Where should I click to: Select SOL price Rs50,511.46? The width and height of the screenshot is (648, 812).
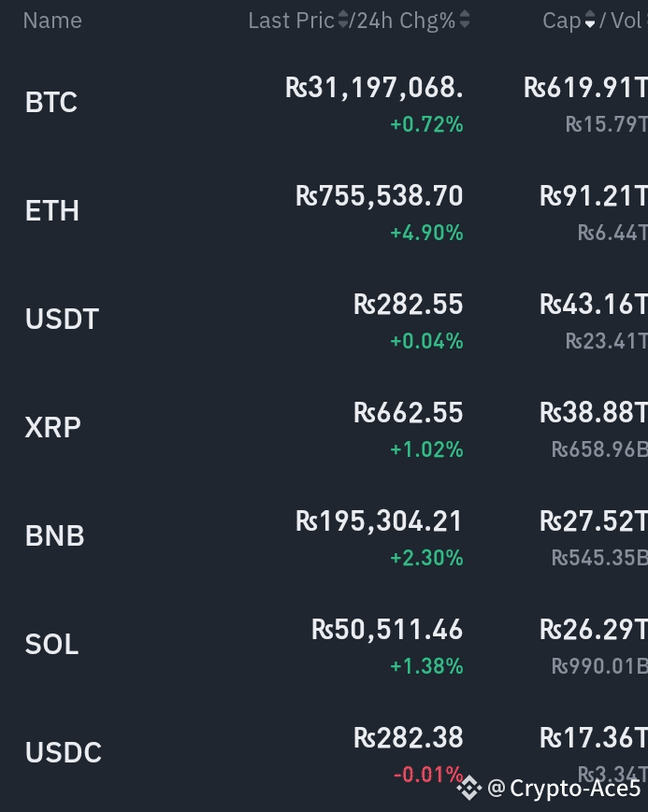(x=387, y=630)
